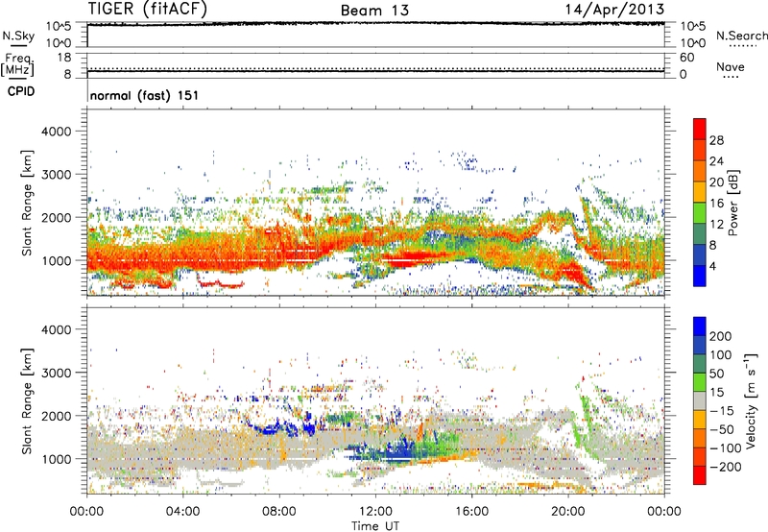Click the plot title TIGER (fitACF)
This screenshot has height=532, width=768.
147,9
